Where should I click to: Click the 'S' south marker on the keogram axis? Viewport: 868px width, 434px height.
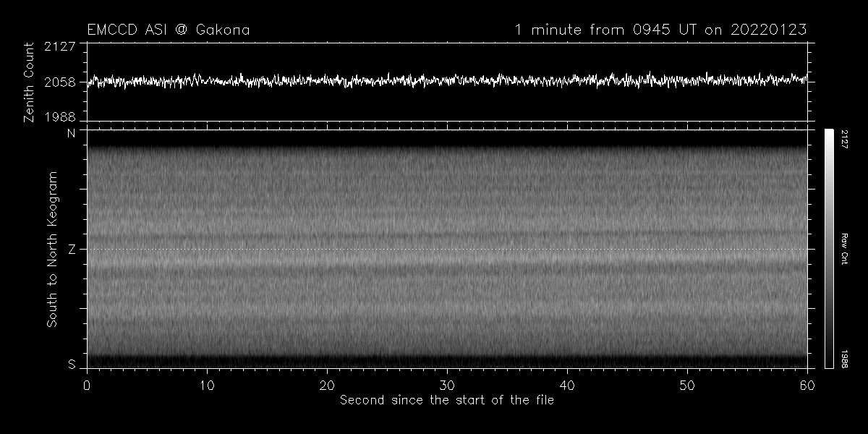72,365
